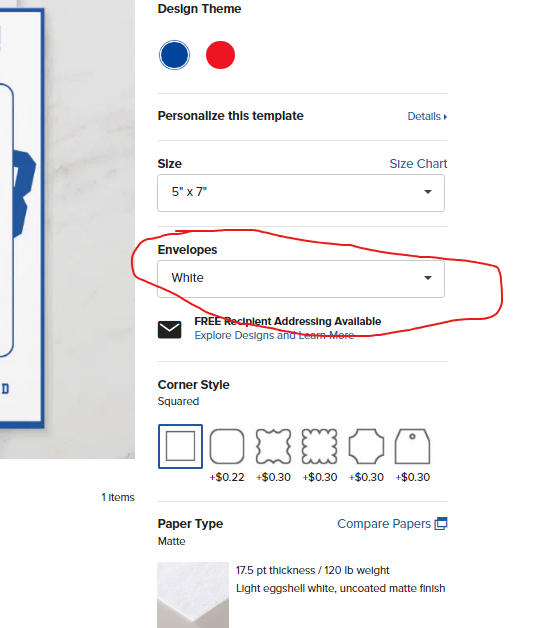The image size is (548, 628).
Task: Select the red design theme
Action: (x=220, y=55)
